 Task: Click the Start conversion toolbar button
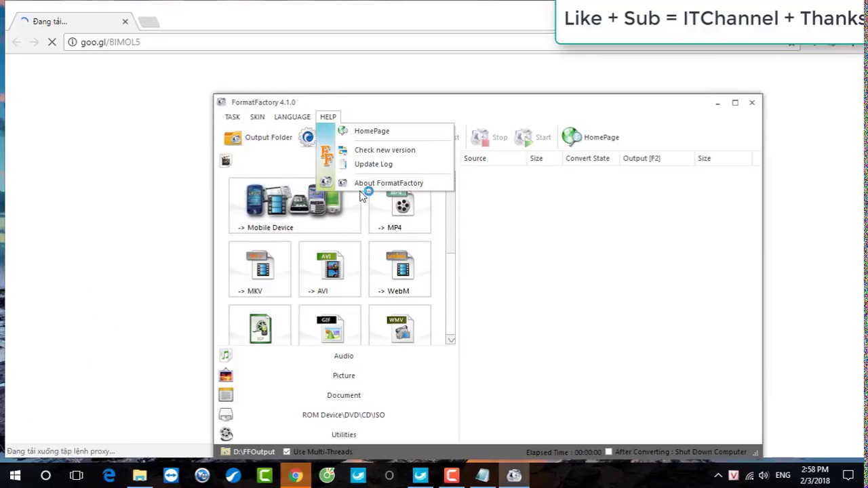tap(533, 137)
